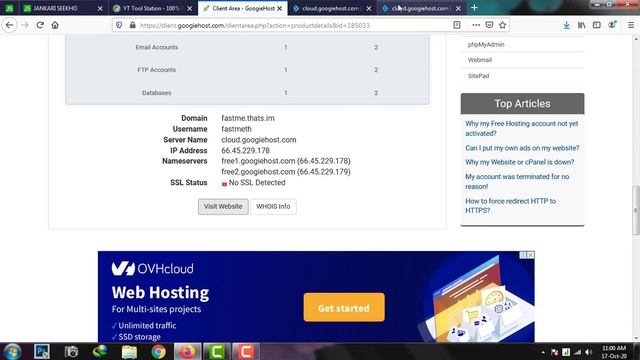
Task: Bookmark this page with the star
Action: point(502,25)
